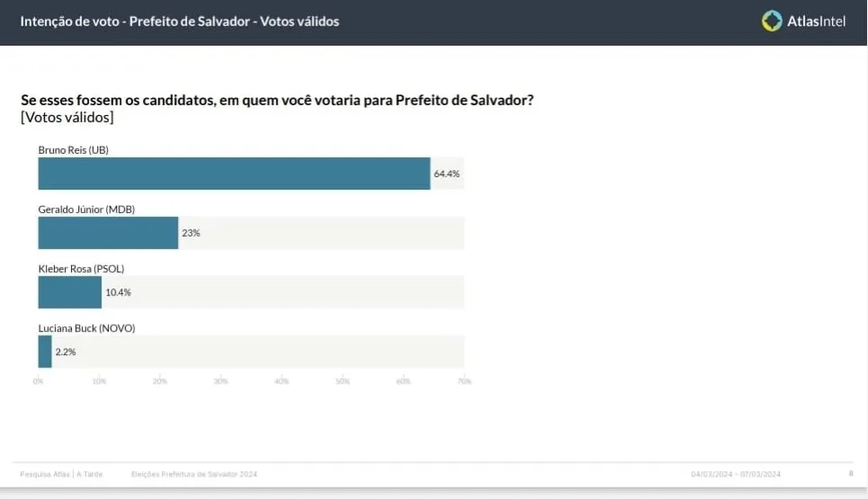Click the survey question heading text

pyautogui.click(x=277, y=100)
